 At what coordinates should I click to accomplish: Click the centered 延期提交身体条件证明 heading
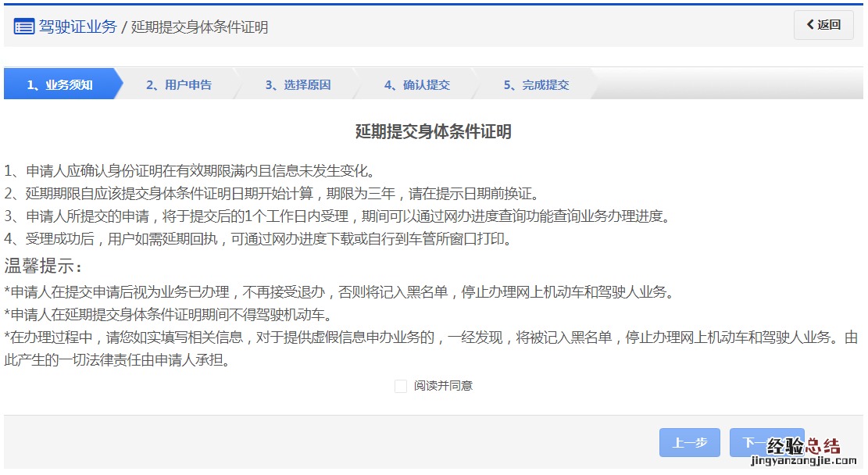pyautogui.click(x=434, y=132)
